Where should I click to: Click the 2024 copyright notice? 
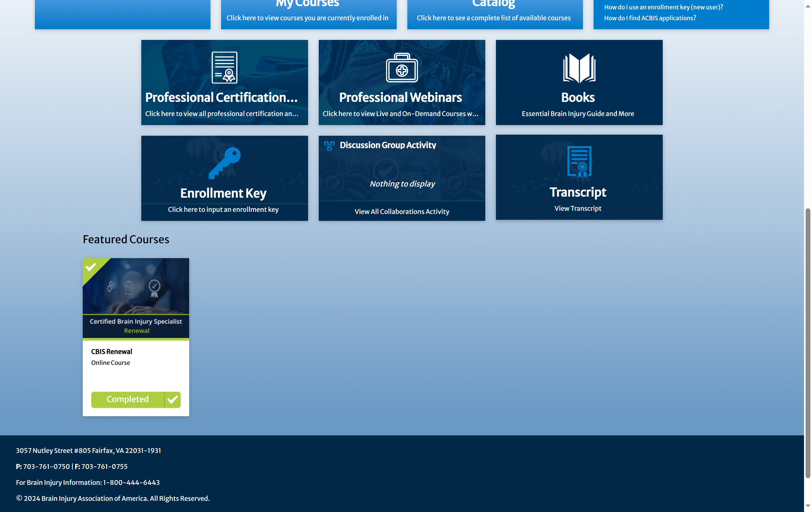coord(113,498)
